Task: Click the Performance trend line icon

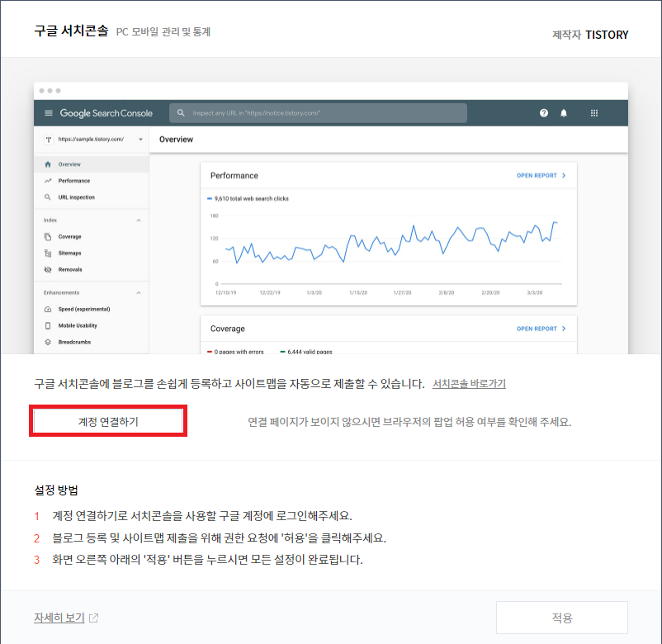Action: click(48, 181)
